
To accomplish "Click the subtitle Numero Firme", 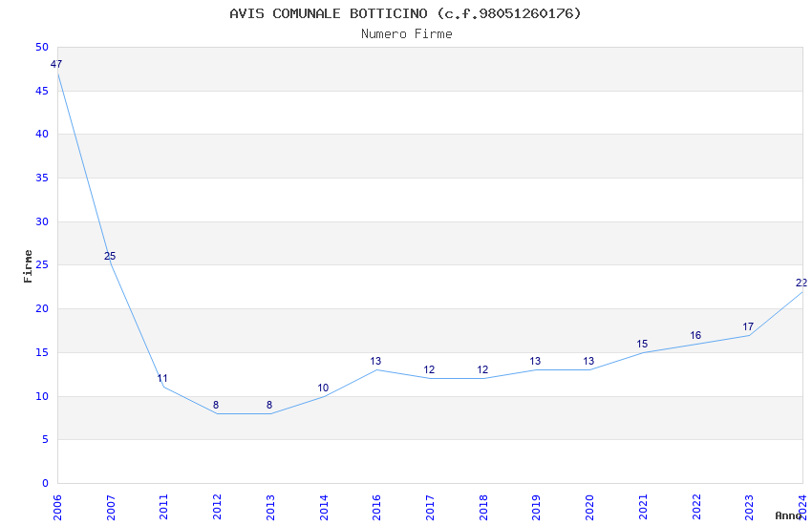I will (407, 34).
